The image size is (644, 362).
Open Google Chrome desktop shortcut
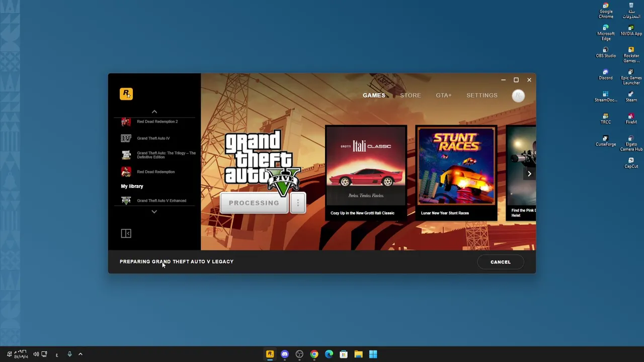[x=606, y=11]
